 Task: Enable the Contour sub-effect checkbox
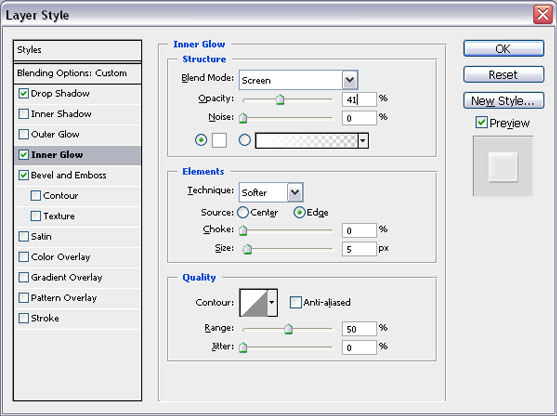point(36,195)
